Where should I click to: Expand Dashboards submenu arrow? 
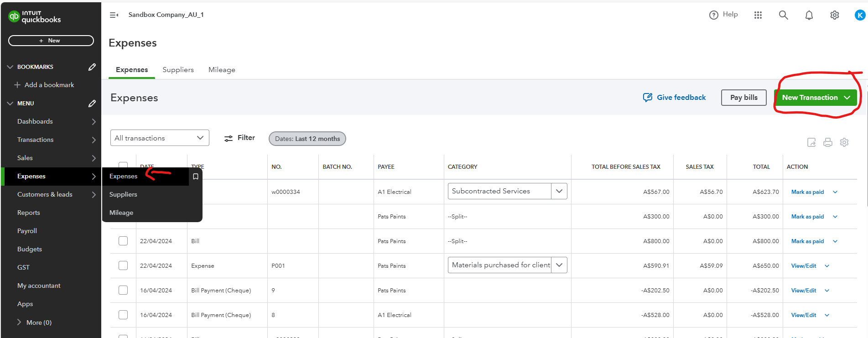coord(94,122)
